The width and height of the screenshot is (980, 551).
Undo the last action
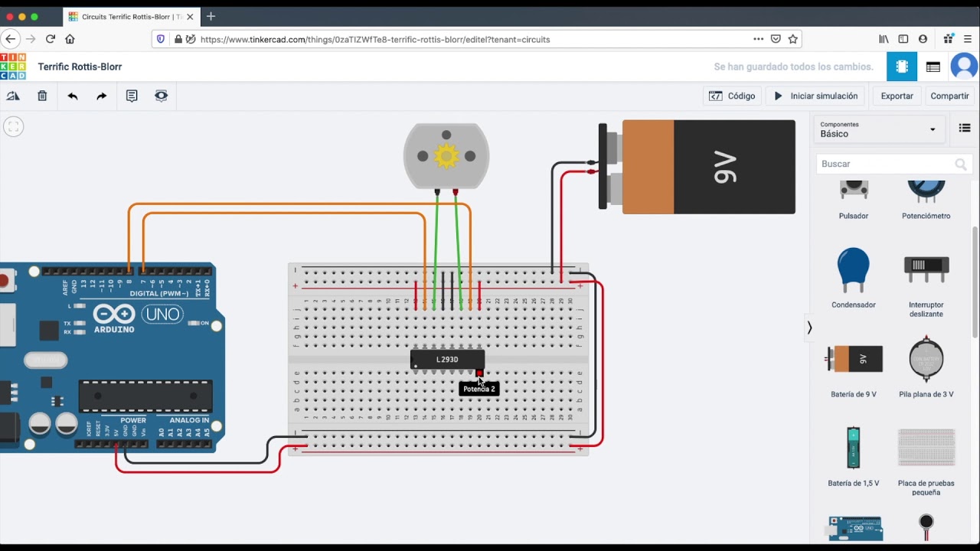tap(73, 96)
